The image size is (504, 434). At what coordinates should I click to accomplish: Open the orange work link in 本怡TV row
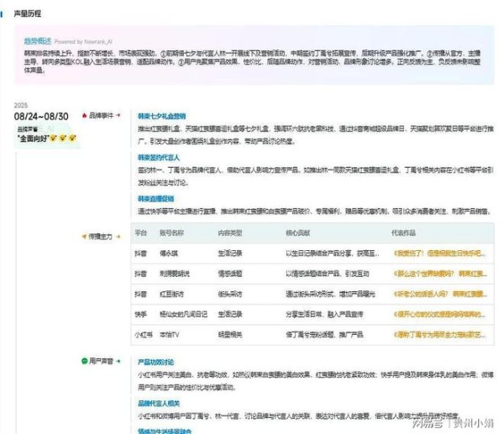(439, 335)
